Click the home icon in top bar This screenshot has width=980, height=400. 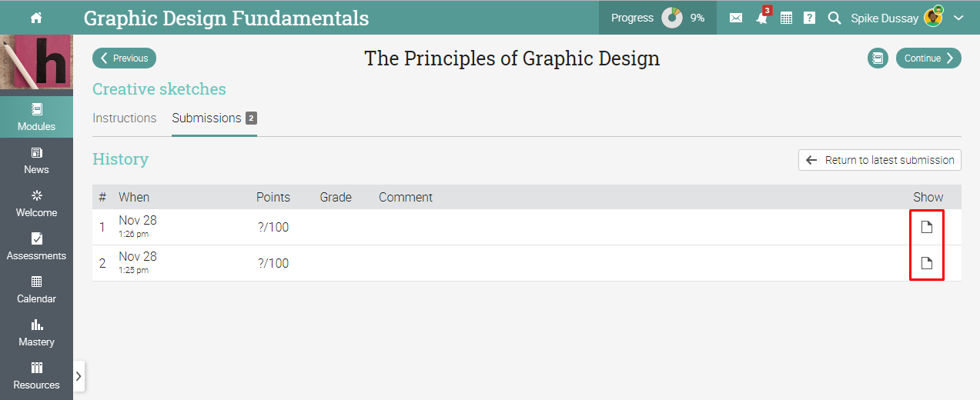pos(36,18)
